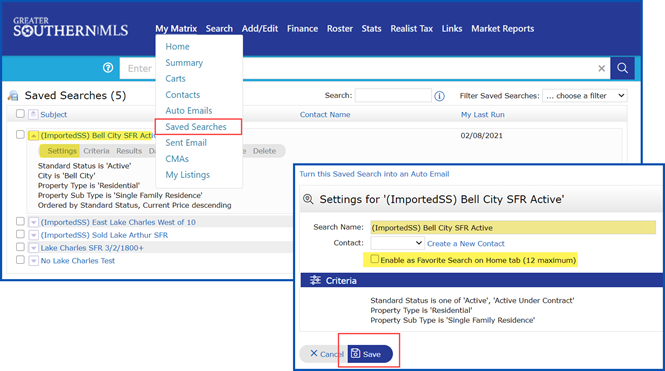The height and width of the screenshot is (371, 665).
Task: Click Turn this Saved Search into Auto Email
Action: (374, 174)
